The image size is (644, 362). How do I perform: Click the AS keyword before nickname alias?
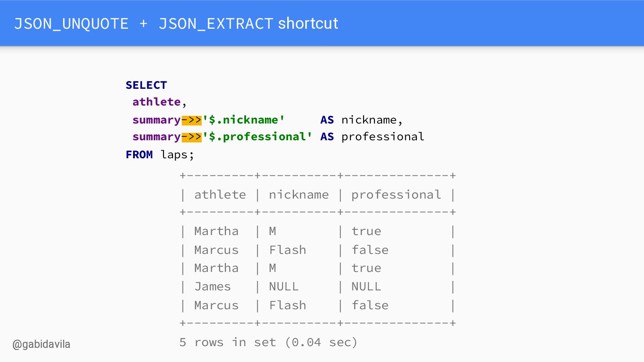327,120
